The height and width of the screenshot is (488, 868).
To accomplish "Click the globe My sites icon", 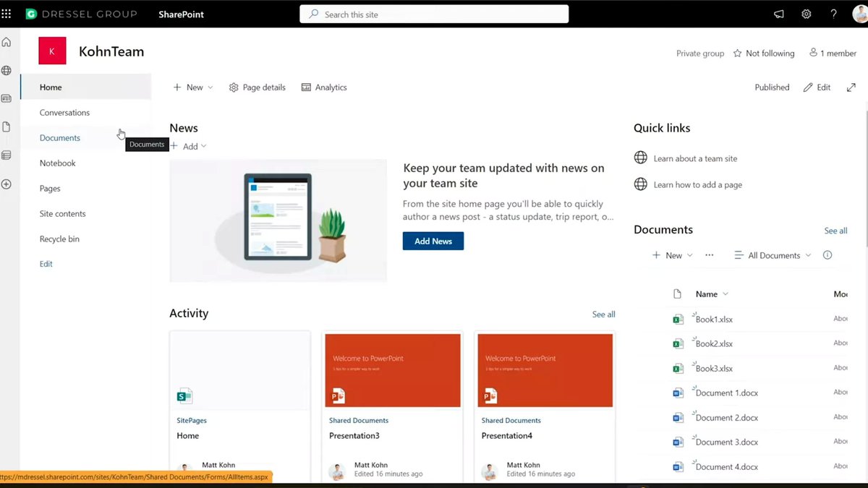I will (x=7, y=70).
